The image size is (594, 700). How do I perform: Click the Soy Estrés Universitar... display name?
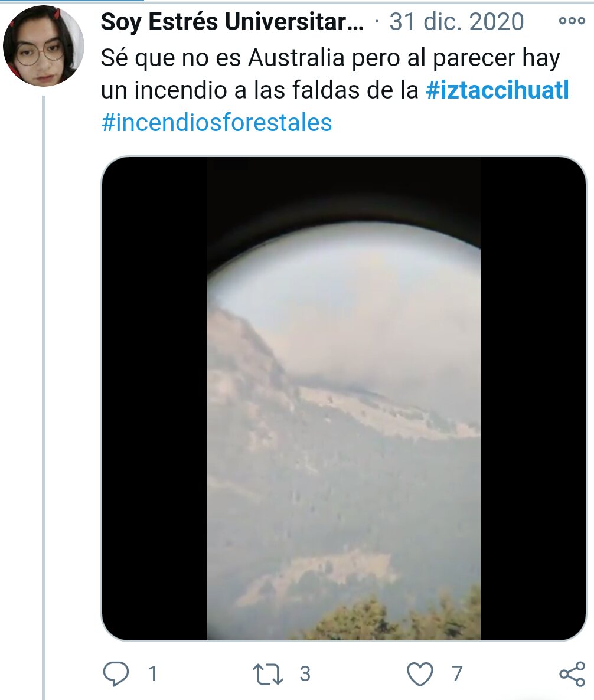click(232, 21)
